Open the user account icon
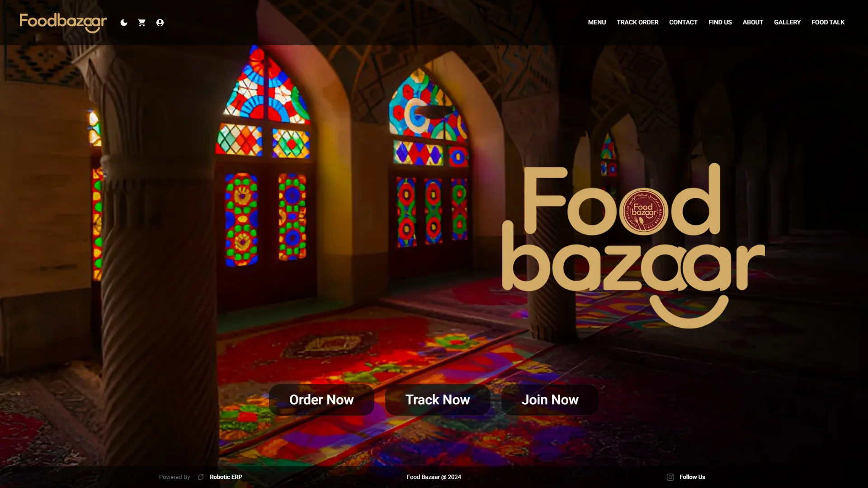This screenshot has width=868, height=488. (160, 23)
